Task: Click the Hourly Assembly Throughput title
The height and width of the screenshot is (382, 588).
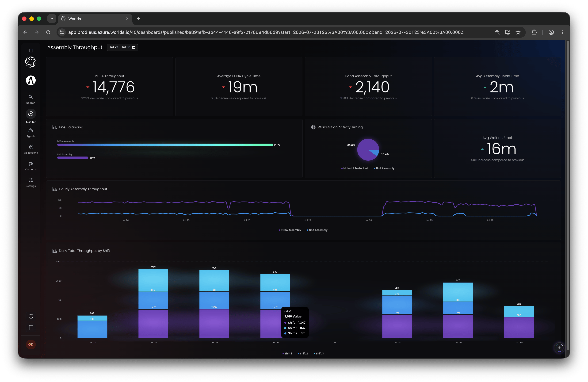Action: pos(83,189)
